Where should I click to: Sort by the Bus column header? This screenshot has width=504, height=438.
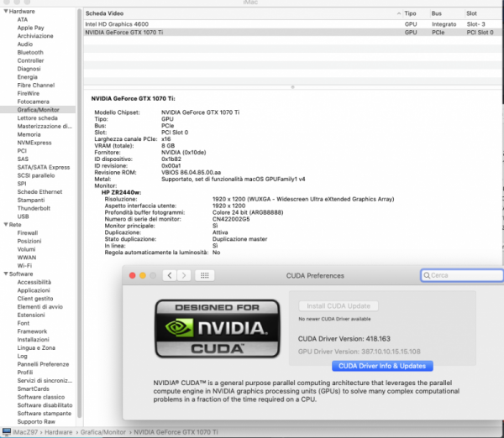coord(437,13)
